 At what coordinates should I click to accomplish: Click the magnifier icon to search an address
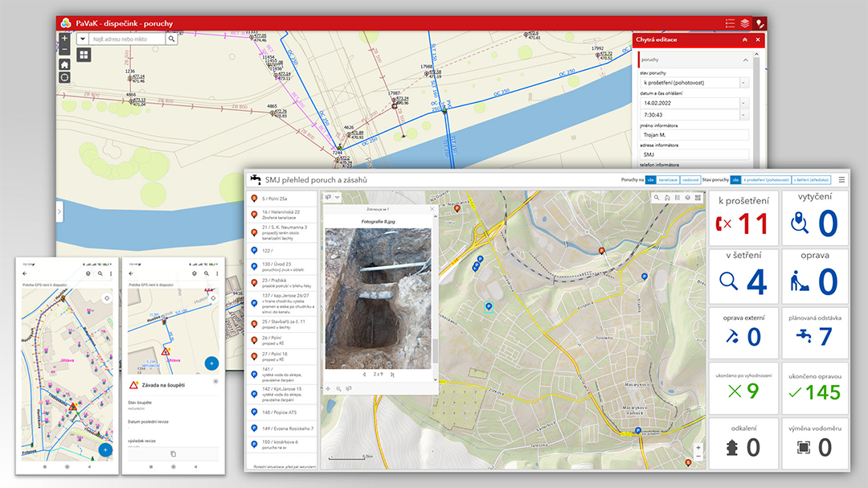[x=171, y=38]
